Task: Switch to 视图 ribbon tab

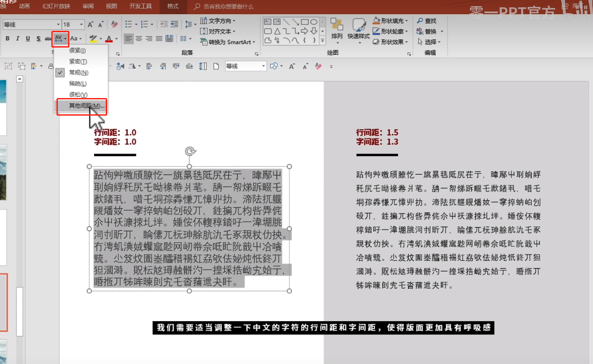Action: 111,6
